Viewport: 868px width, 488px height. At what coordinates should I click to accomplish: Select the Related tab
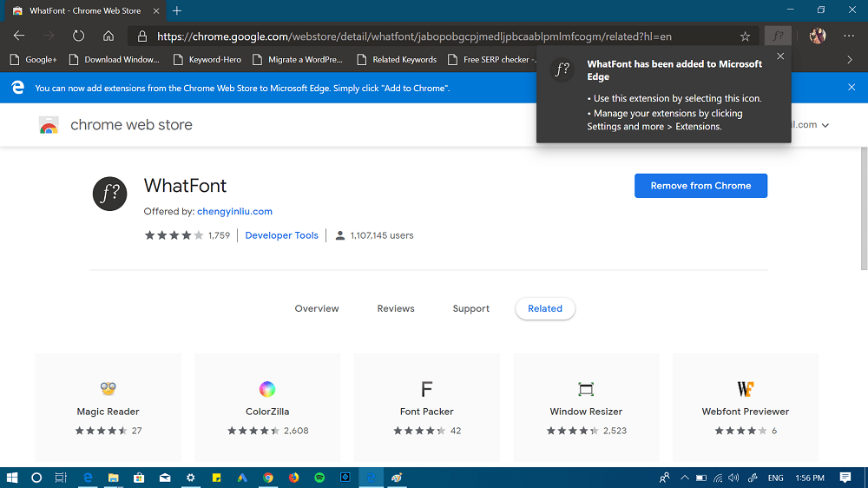click(x=545, y=308)
